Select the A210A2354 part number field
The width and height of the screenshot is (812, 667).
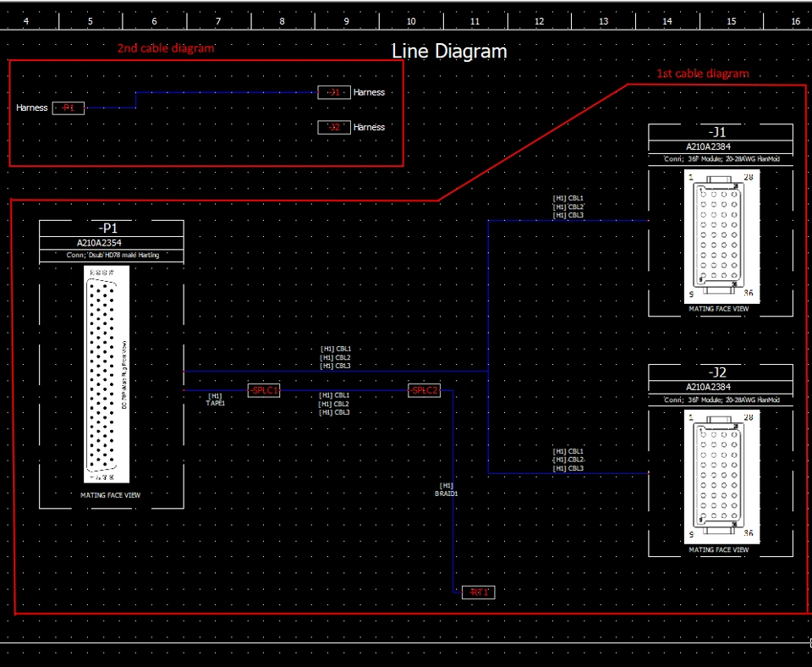pos(100,243)
